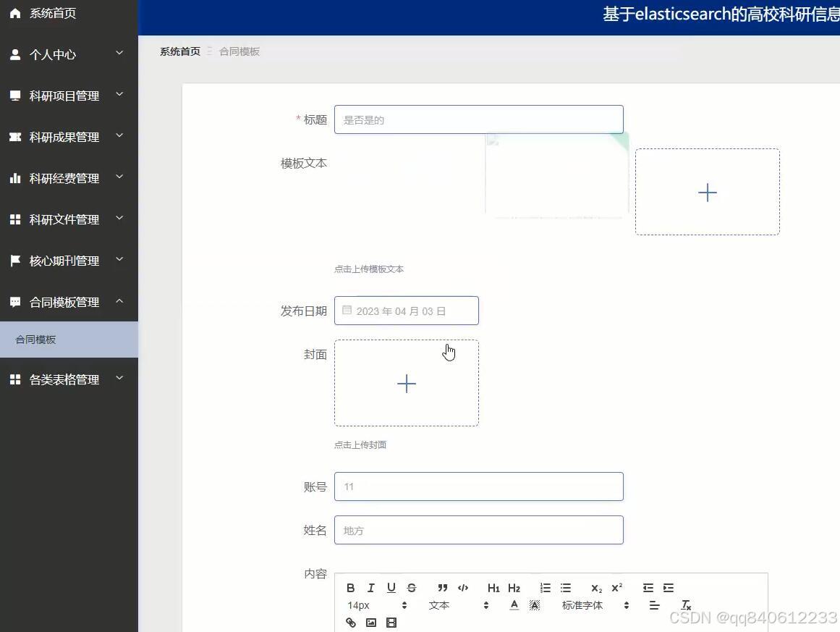Increase indent in the editor
This screenshot has height=632, width=840.
click(x=669, y=588)
